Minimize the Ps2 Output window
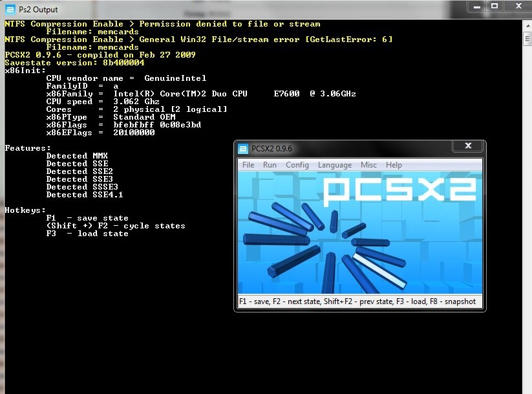 point(477,6)
